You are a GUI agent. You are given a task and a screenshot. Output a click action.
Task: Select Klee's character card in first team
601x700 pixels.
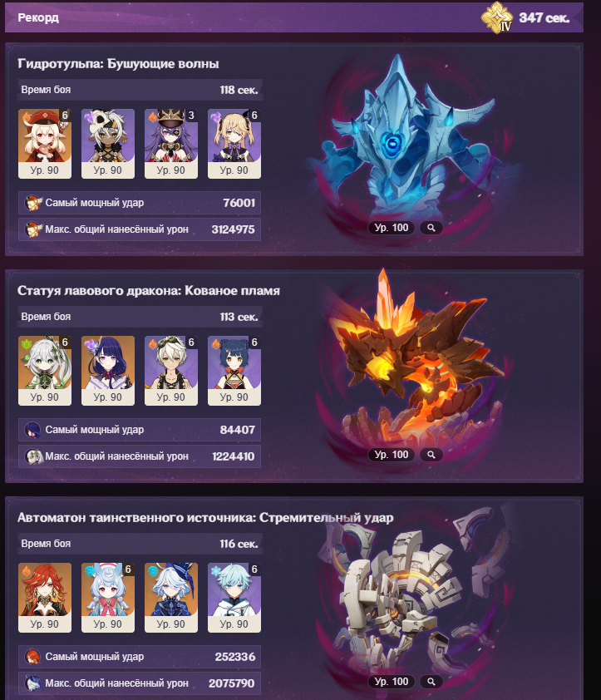pyautogui.click(x=45, y=144)
